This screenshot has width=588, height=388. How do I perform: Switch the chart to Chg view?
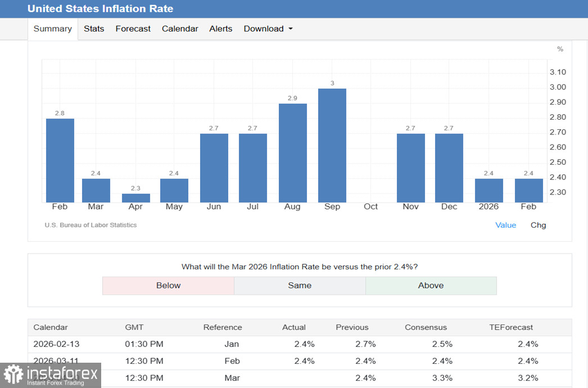click(x=538, y=225)
